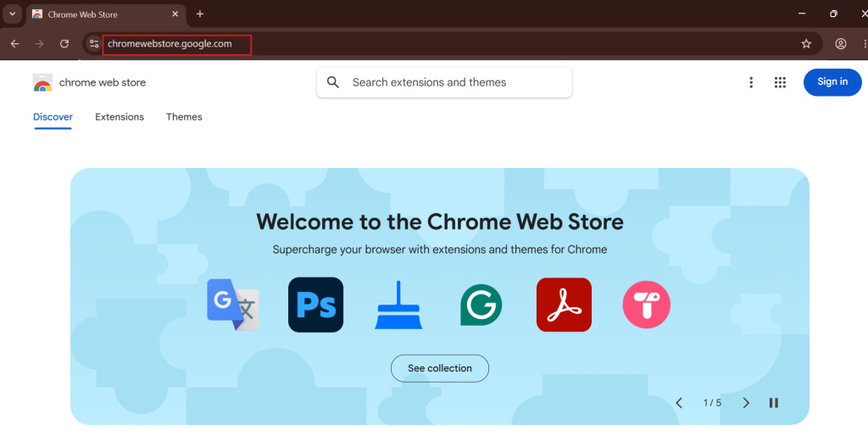Reload the page
Viewport: 868px width, 448px height.
click(64, 44)
